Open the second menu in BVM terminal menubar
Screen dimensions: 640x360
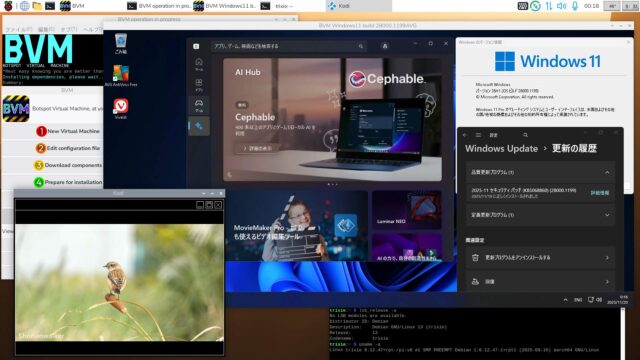pyautogui.click(x=46, y=29)
